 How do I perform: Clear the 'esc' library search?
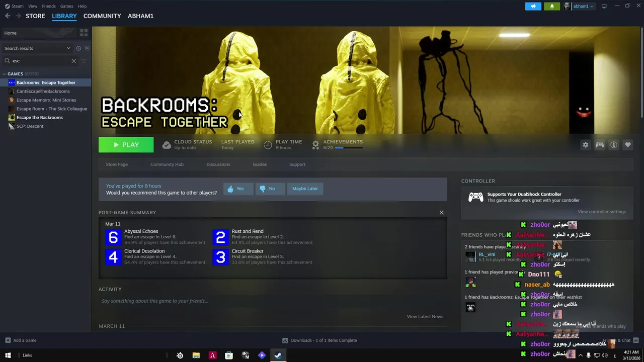coord(73,61)
